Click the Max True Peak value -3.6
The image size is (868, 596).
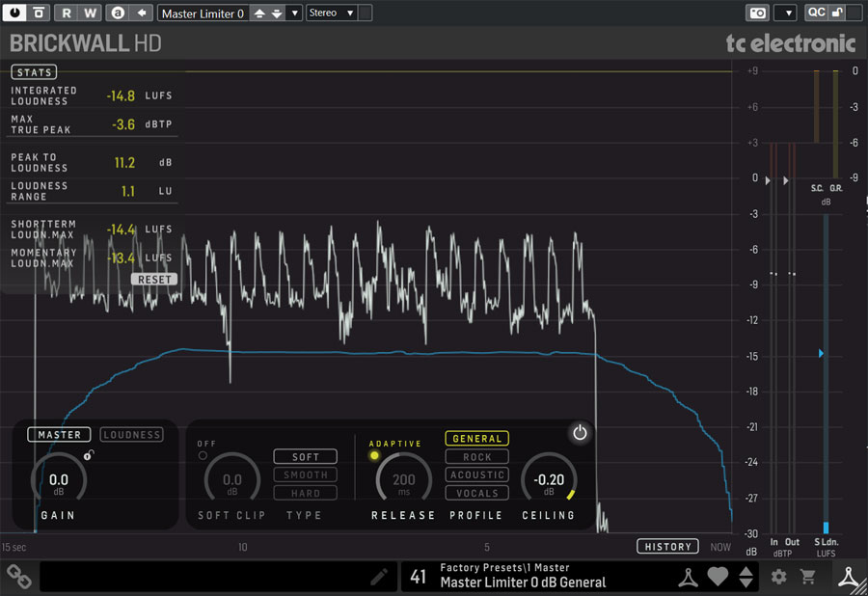[122, 124]
